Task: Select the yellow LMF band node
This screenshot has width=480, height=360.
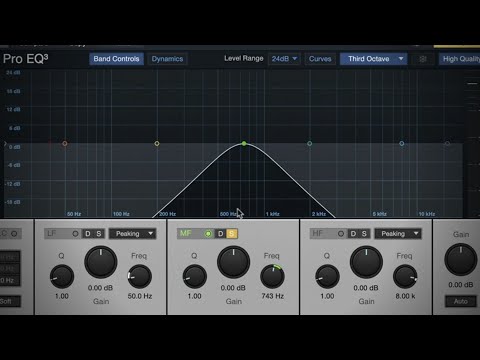Action: [x=157, y=144]
